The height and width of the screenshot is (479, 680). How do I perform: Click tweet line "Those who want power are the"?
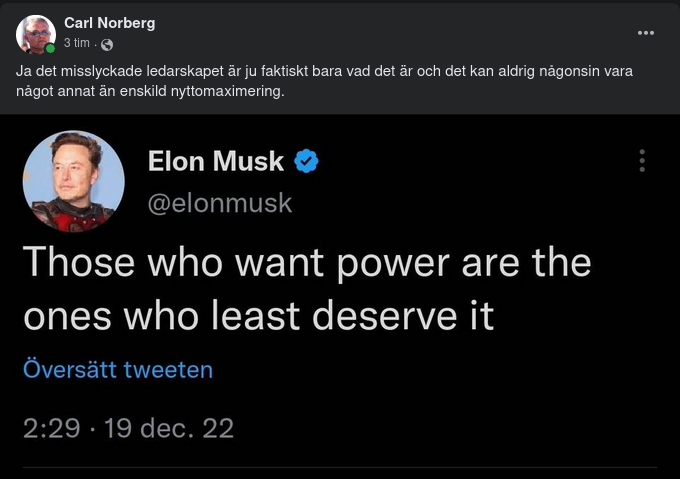point(306,262)
